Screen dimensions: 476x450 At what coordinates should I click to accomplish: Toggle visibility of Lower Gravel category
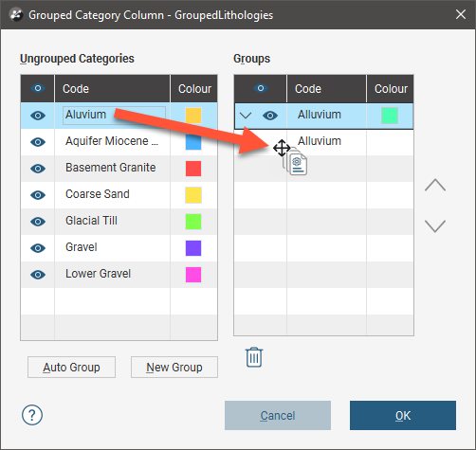pos(38,275)
